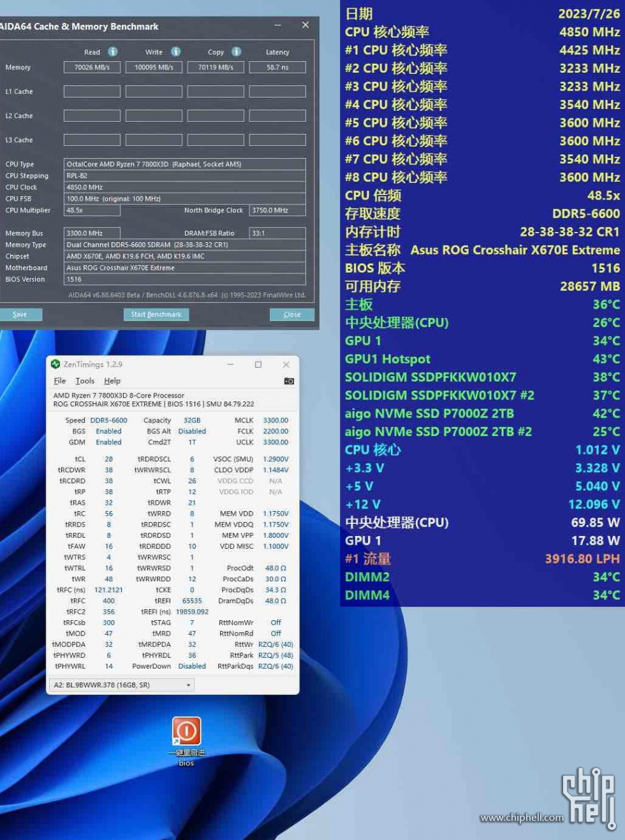The image size is (625, 840).
Task: Click the GPU1 Hotspot 43°C sensor row
Action: click(x=482, y=359)
